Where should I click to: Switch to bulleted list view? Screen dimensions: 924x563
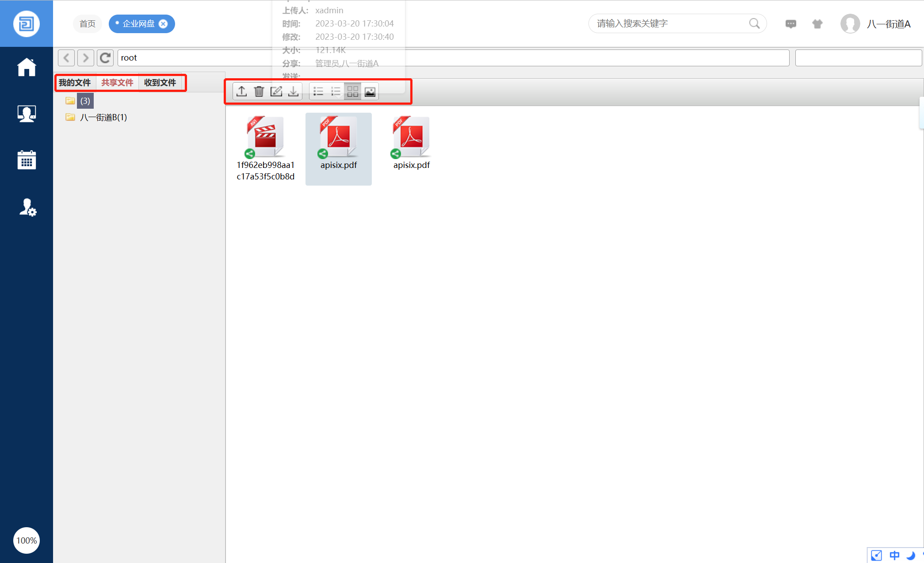point(318,91)
